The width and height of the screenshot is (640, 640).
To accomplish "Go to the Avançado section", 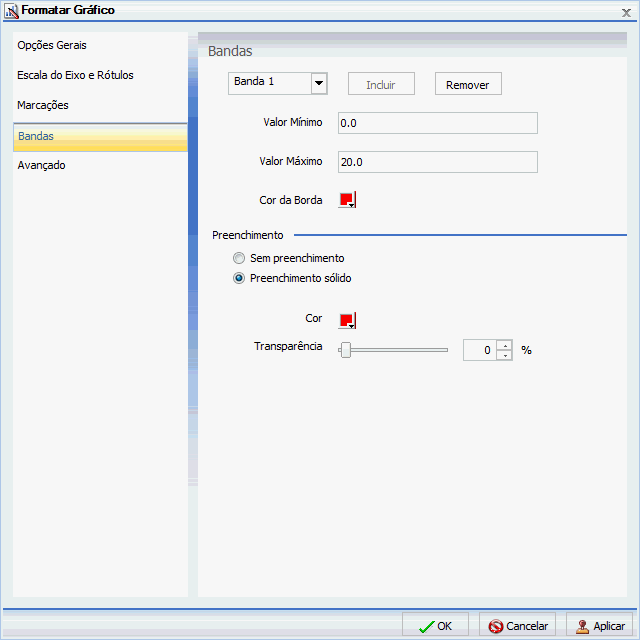I will click(41, 165).
